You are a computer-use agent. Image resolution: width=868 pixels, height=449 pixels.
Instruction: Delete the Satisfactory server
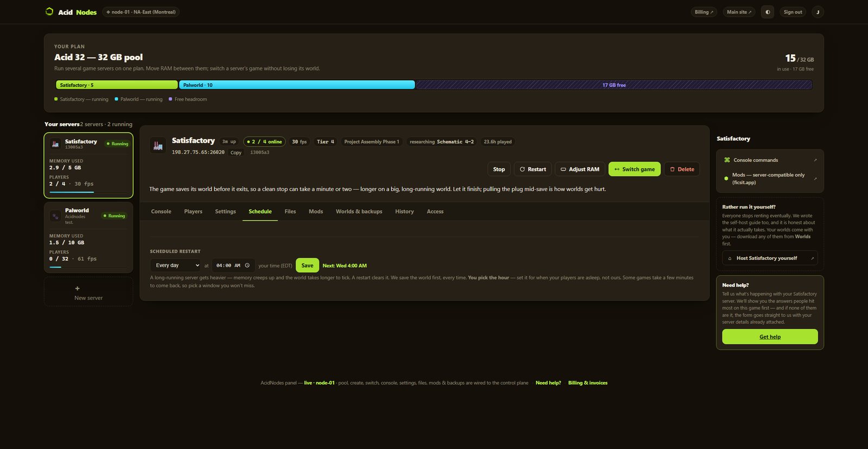click(x=682, y=169)
